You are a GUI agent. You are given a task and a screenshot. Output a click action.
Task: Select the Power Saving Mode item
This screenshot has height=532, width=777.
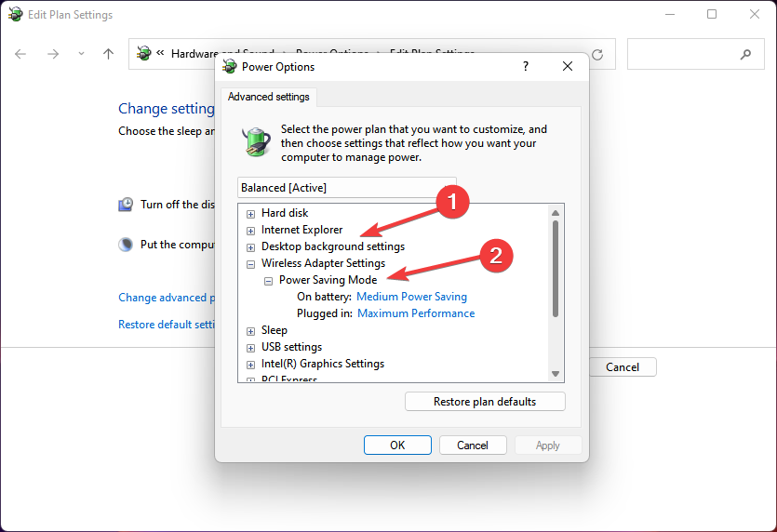tap(328, 280)
